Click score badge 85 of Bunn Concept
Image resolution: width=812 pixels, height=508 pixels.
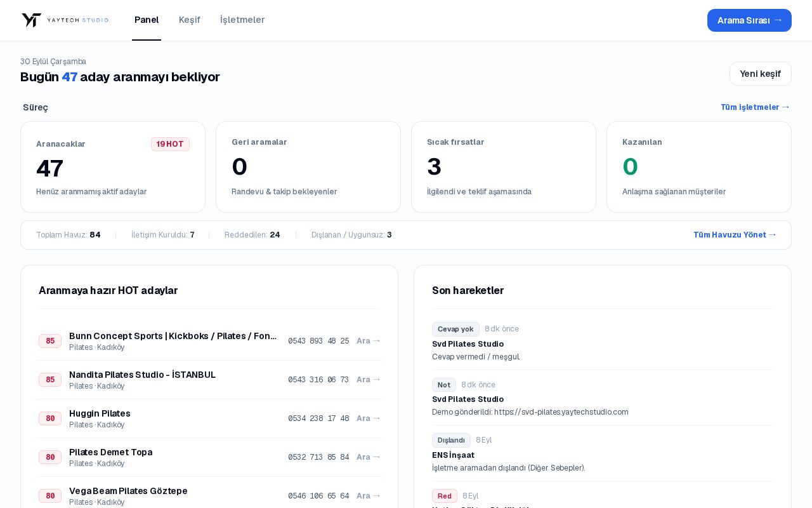[x=50, y=341]
